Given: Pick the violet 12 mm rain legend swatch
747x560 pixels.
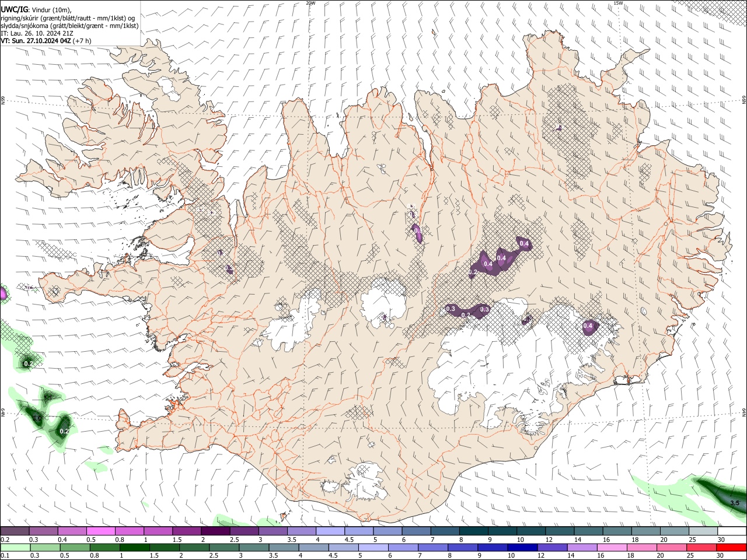Looking at the screenshot, I should pyautogui.click(x=553, y=547).
